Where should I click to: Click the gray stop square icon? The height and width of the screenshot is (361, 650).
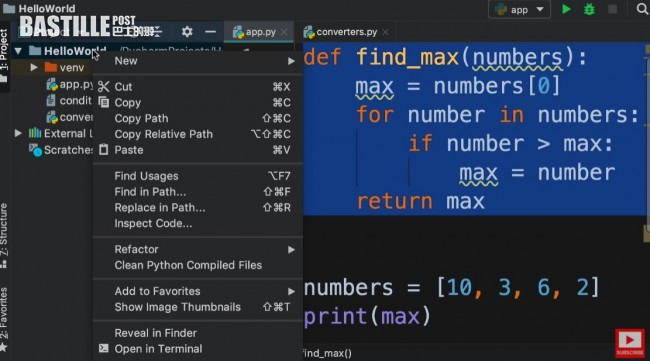click(x=612, y=9)
